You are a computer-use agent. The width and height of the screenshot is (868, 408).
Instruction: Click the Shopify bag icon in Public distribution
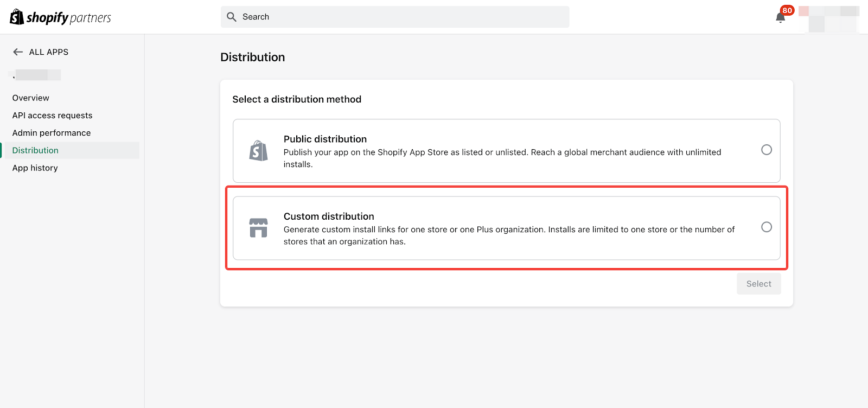coord(258,151)
